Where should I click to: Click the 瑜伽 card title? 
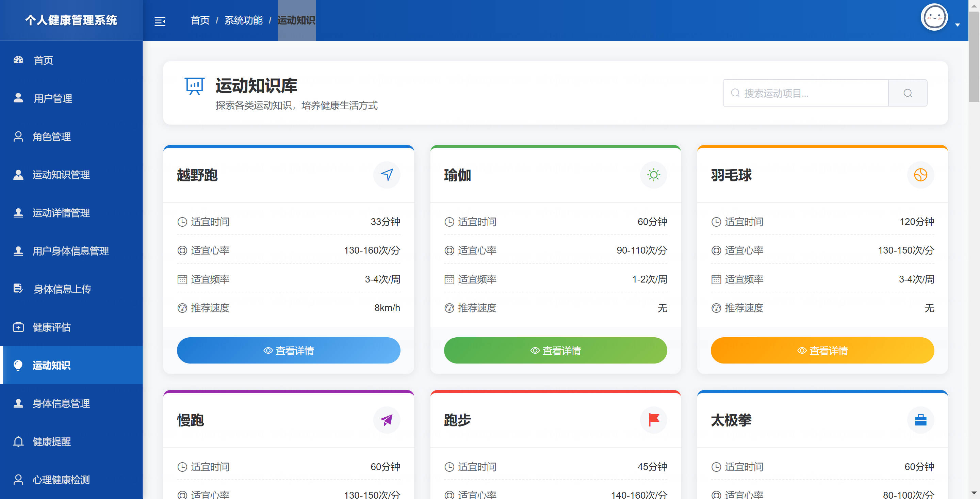pyautogui.click(x=457, y=175)
